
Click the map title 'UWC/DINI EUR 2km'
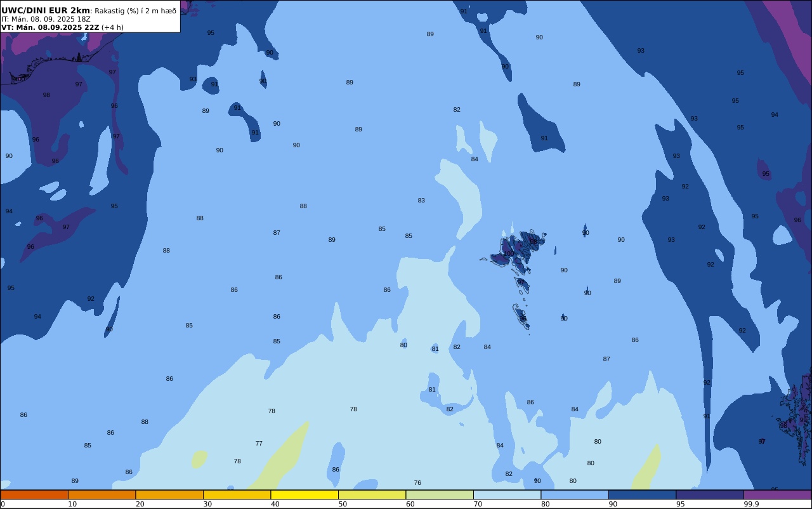[46, 11]
